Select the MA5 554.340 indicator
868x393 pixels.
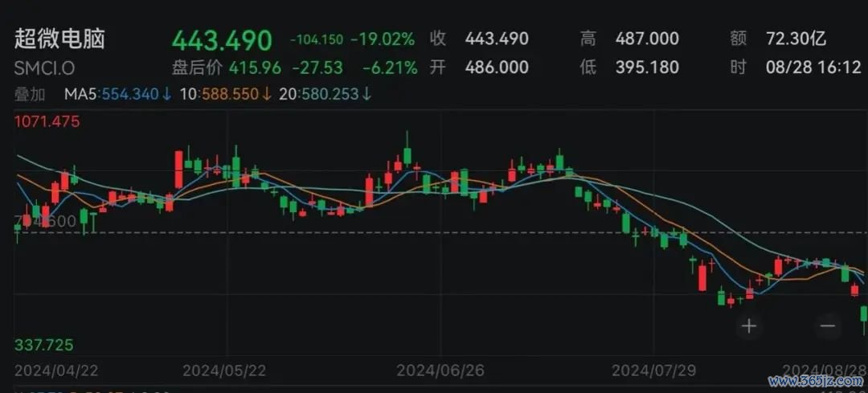[x=118, y=94]
